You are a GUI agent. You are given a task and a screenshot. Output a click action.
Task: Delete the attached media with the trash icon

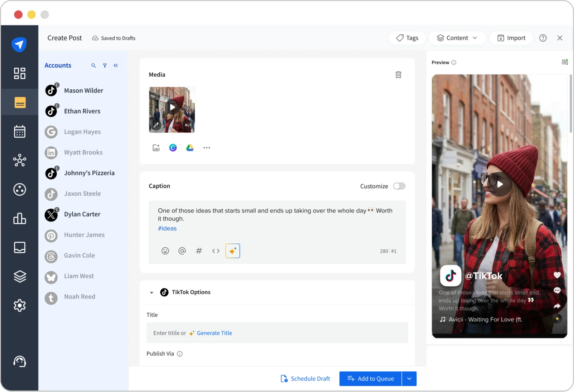(x=398, y=74)
